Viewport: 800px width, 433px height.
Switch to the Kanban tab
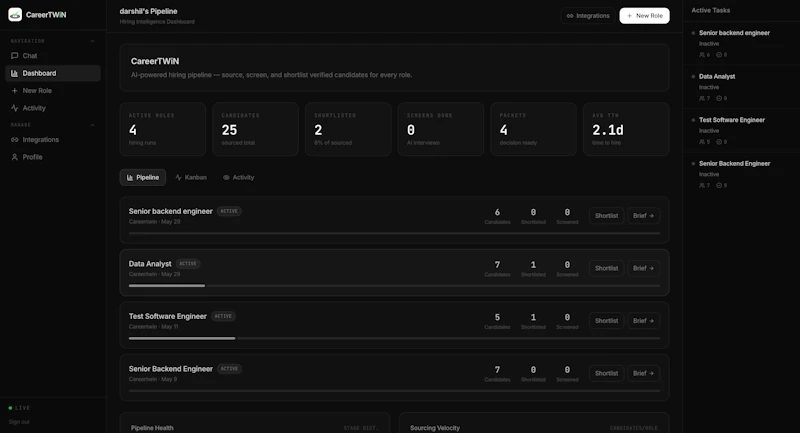coord(191,177)
